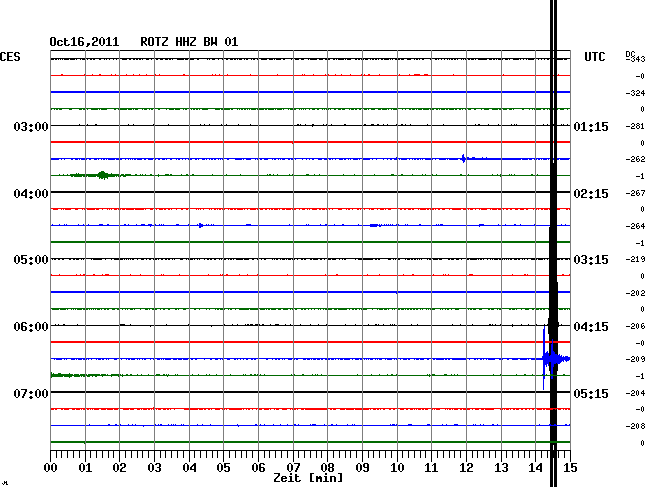
Task: Select the DC offset value -324
Action: (635, 93)
